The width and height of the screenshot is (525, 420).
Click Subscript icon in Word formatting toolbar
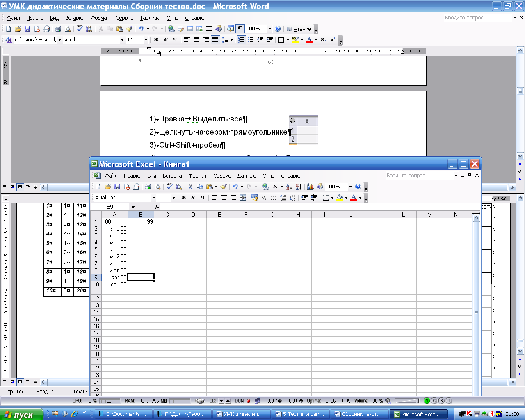pos(323,40)
